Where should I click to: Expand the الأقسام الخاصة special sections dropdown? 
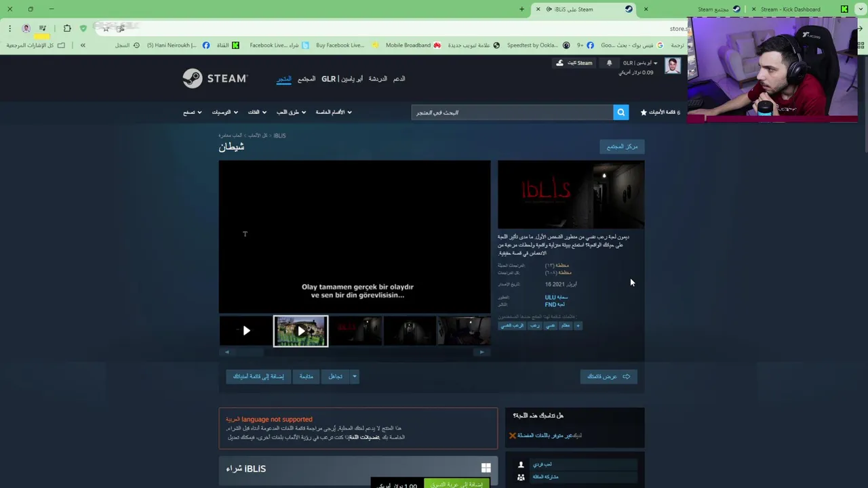point(334,113)
